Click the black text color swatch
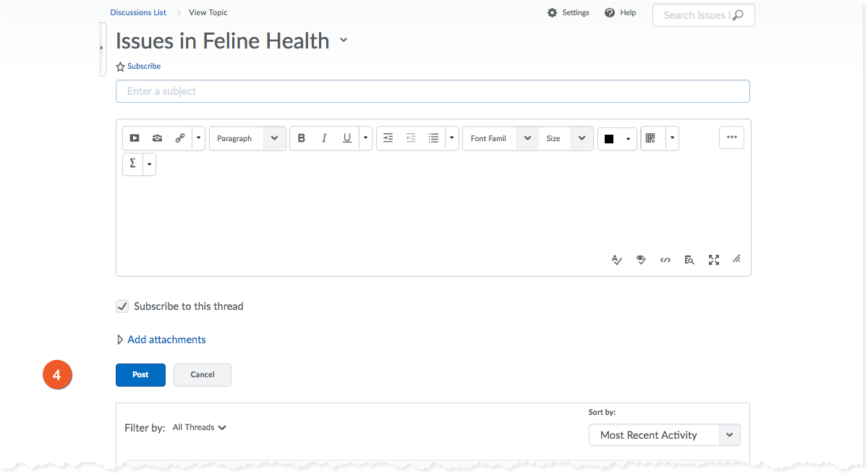 point(609,139)
